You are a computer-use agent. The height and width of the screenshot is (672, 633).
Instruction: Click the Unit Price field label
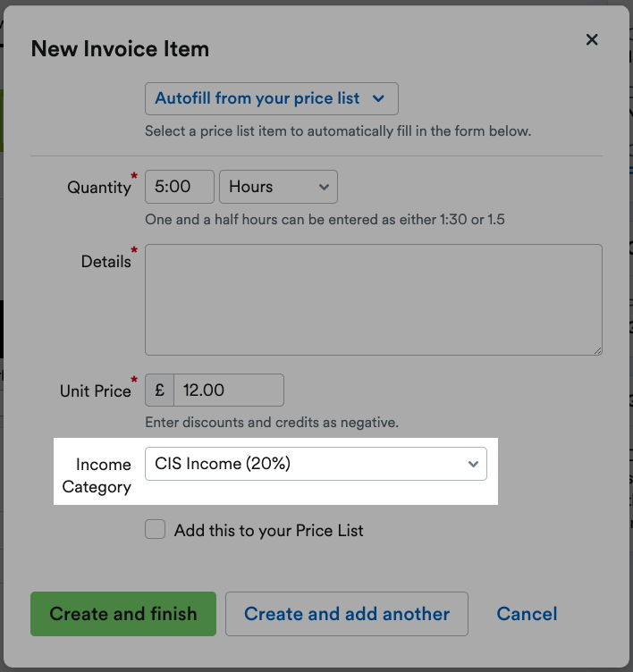tap(95, 391)
